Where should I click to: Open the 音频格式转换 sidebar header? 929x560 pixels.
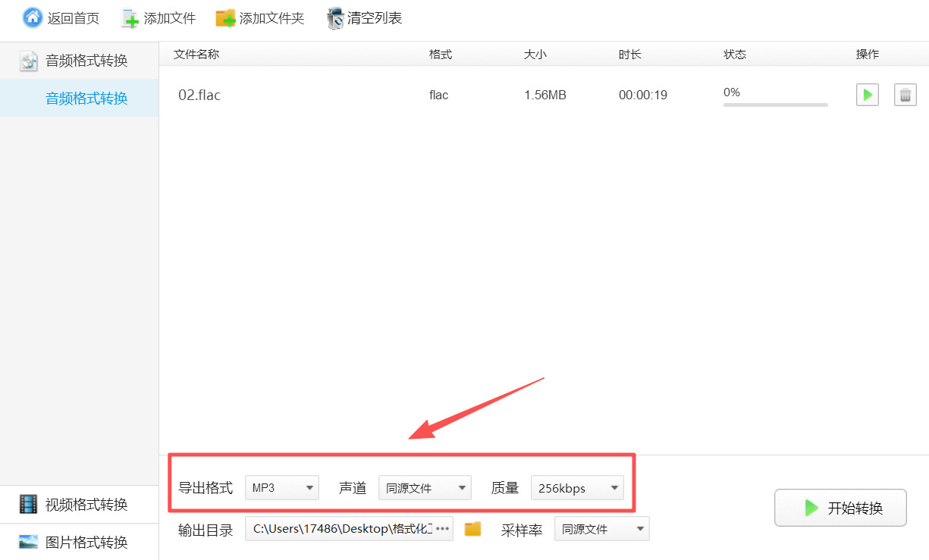pos(80,61)
